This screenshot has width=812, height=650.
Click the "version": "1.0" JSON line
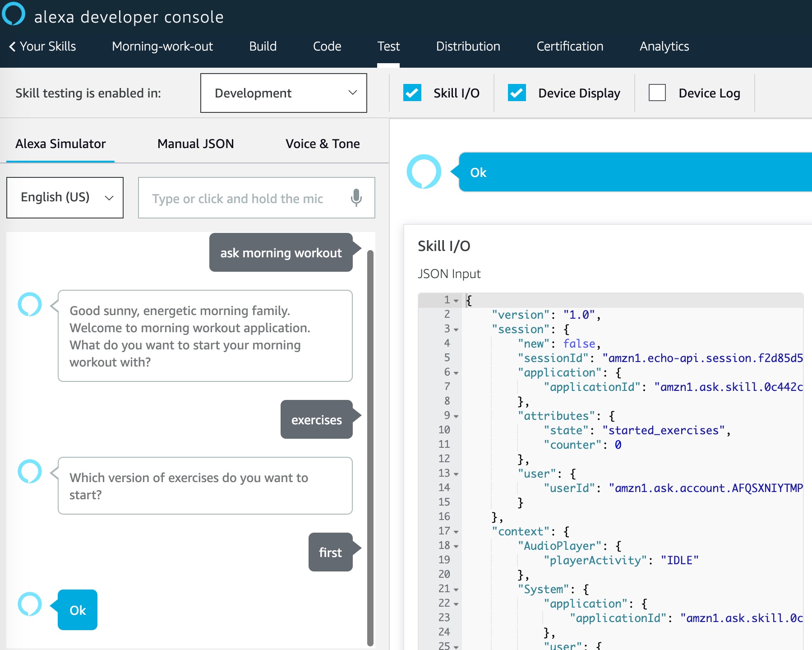(546, 315)
